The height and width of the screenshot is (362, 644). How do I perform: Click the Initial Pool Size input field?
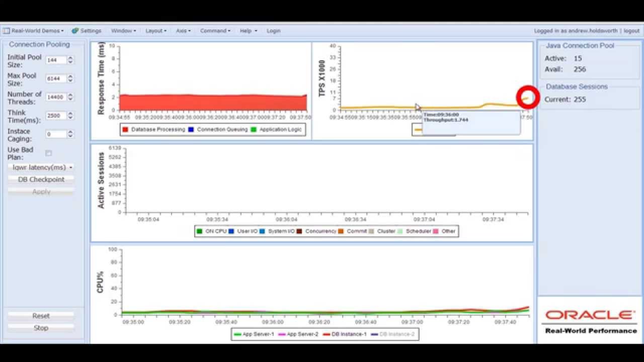[56, 60]
